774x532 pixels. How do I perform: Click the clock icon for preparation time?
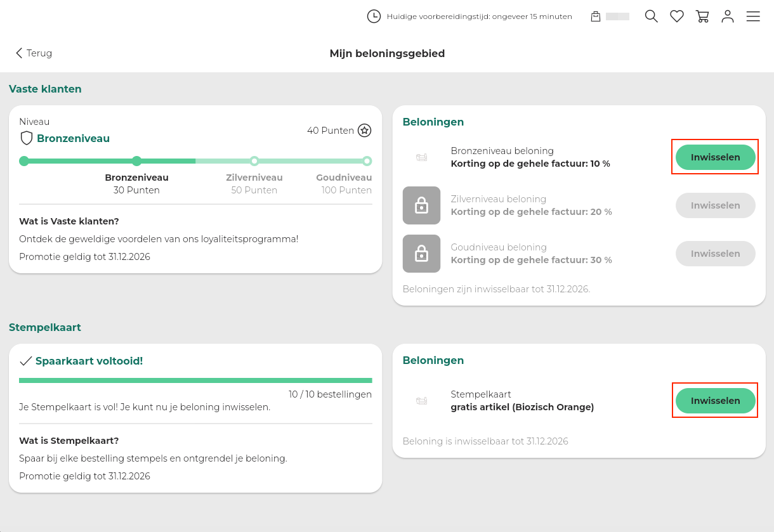(374, 16)
